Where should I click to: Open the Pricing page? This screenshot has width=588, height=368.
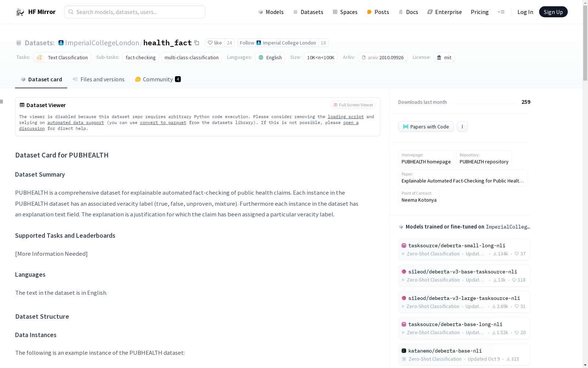(x=480, y=12)
